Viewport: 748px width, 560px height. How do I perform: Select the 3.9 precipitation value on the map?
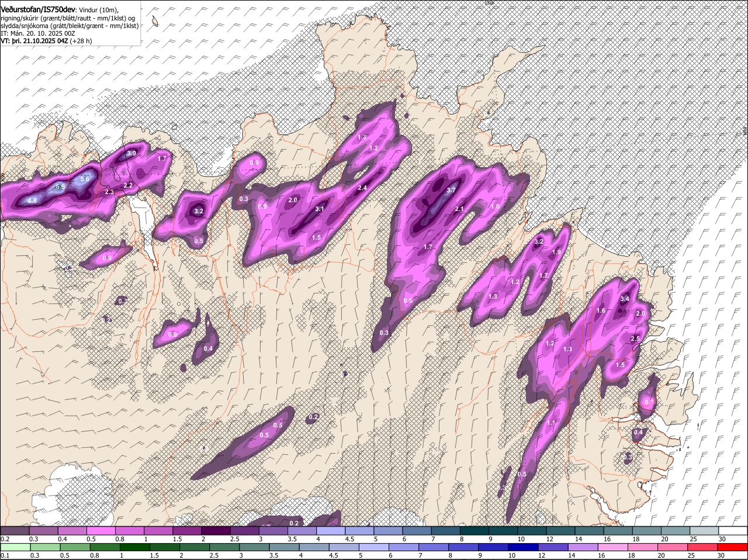[x=131, y=153]
